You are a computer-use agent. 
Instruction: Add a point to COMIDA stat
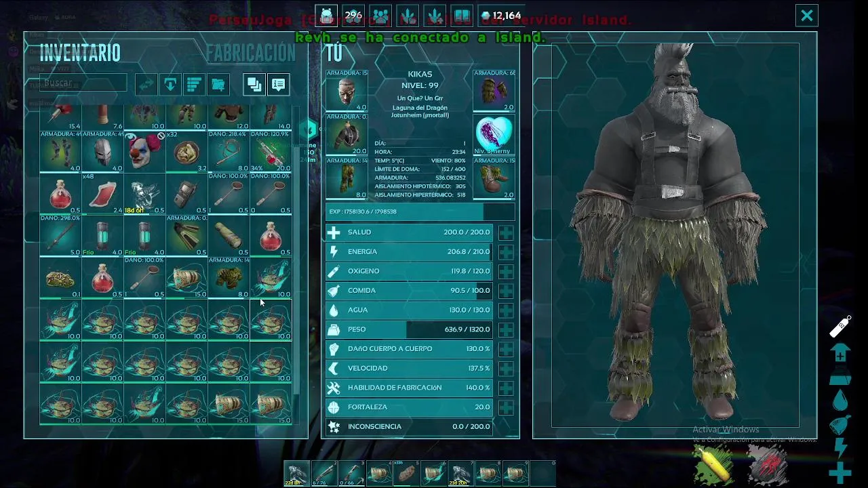tap(506, 291)
